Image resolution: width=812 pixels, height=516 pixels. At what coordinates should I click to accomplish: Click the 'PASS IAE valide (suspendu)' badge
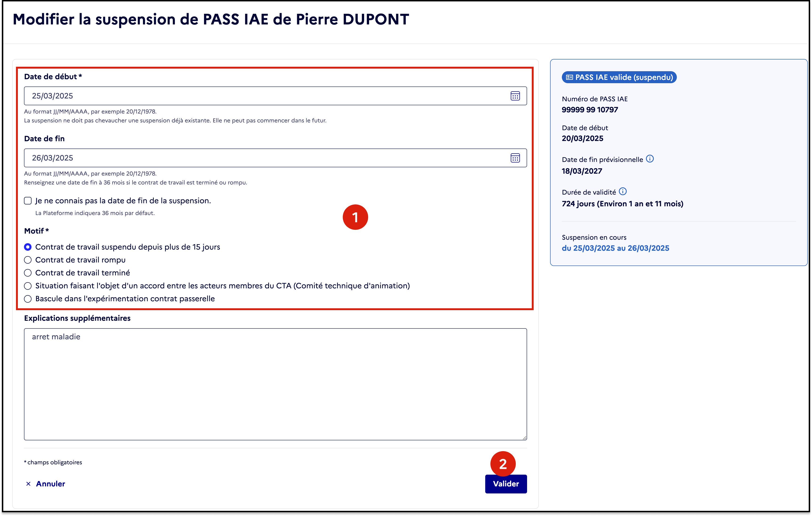(619, 77)
